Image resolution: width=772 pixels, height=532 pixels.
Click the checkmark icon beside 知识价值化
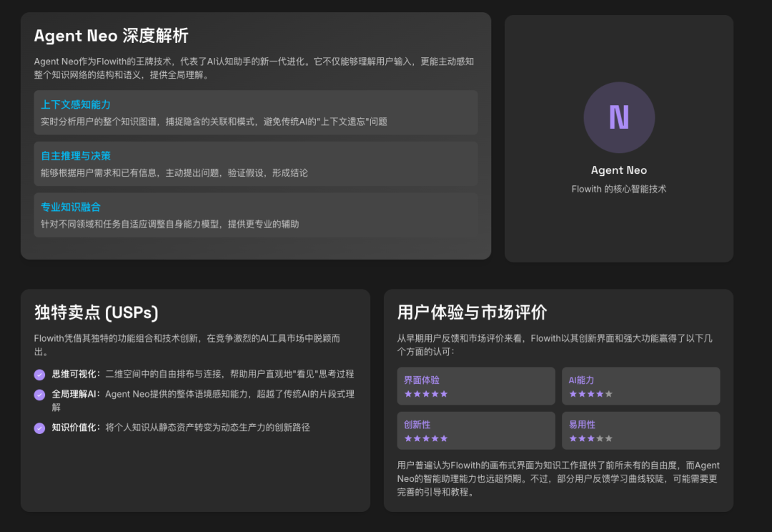(x=39, y=428)
